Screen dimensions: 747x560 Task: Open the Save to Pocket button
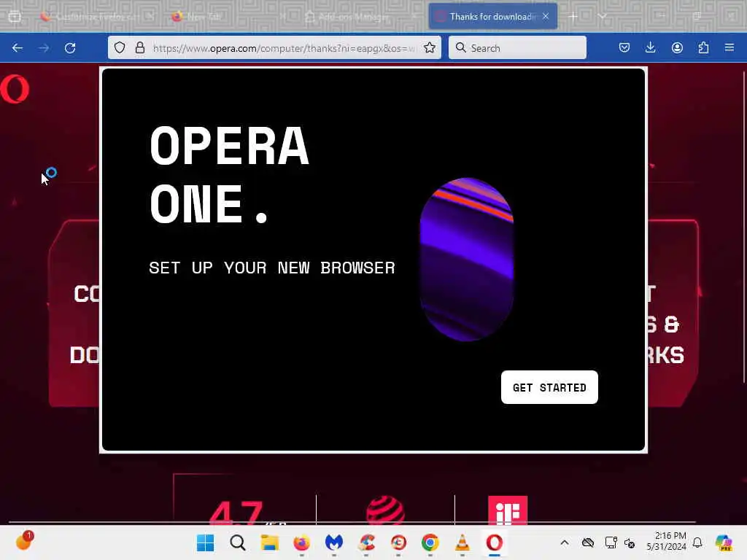(624, 47)
